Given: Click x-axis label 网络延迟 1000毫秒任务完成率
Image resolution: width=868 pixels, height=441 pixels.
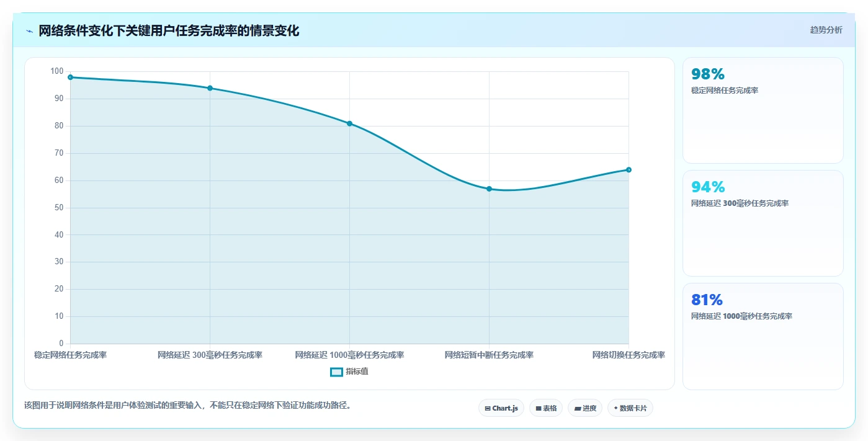Looking at the screenshot, I should point(349,355).
